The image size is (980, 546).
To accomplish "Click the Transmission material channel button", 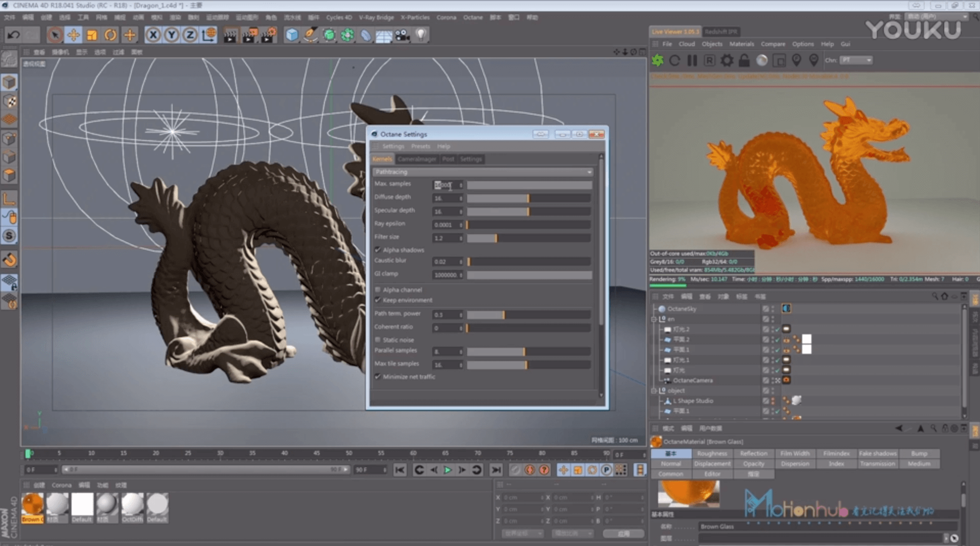I will point(877,464).
